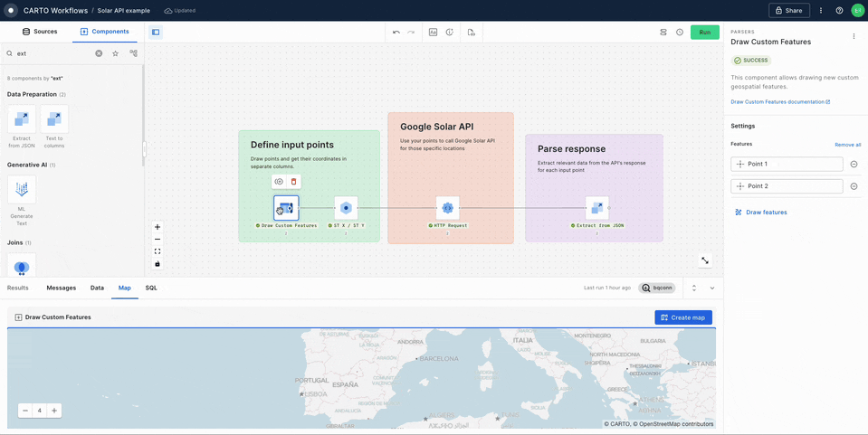Toggle favorite components star filter
The width and height of the screenshot is (868, 435).
tap(116, 53)
